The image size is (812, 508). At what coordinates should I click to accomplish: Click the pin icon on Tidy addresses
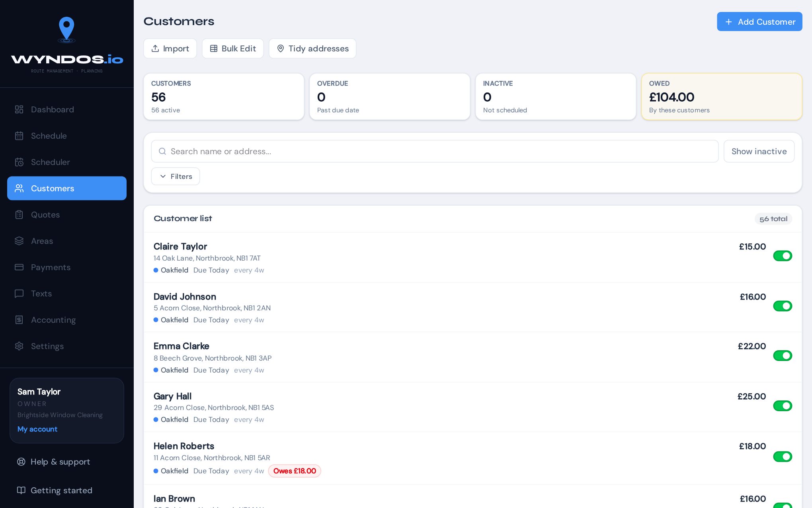click(281, 49)
